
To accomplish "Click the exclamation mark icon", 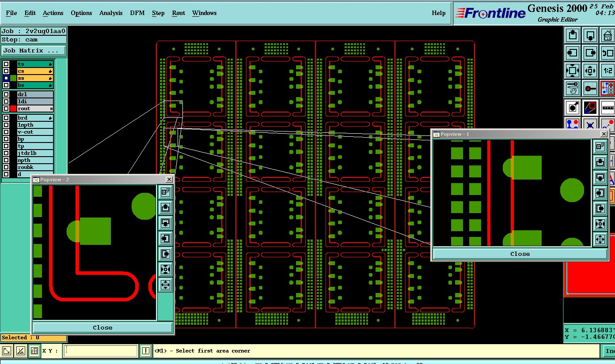I will click(x=146, y=351).
